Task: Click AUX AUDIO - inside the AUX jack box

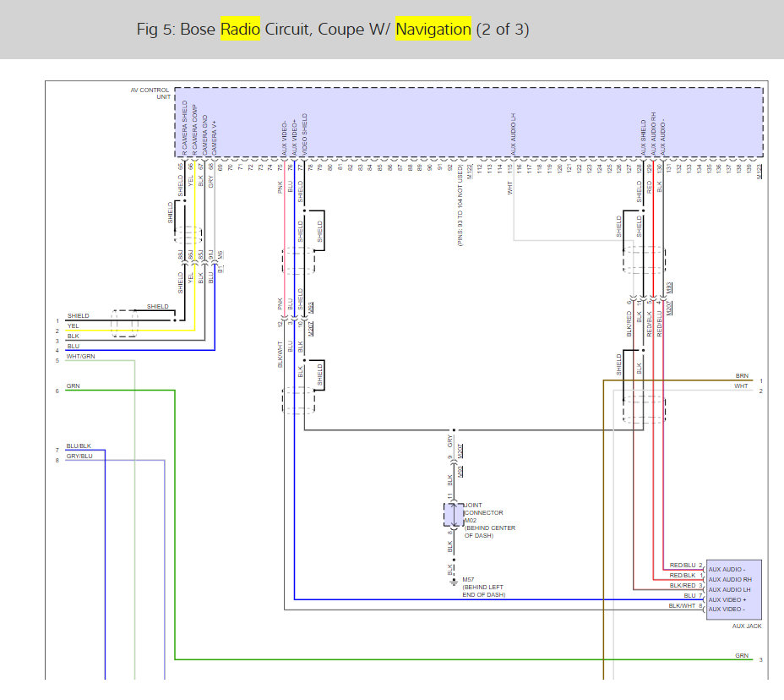Action: (727, 570)
